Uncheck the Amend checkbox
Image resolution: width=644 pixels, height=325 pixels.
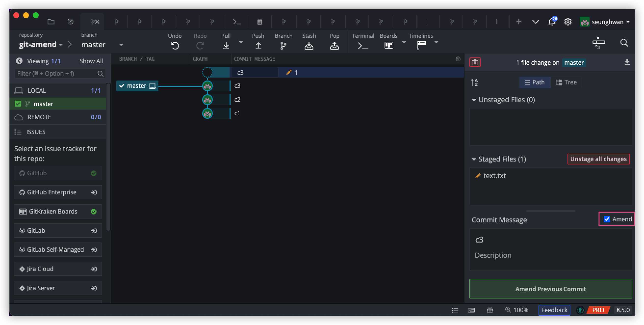click(x=607, y=219)
